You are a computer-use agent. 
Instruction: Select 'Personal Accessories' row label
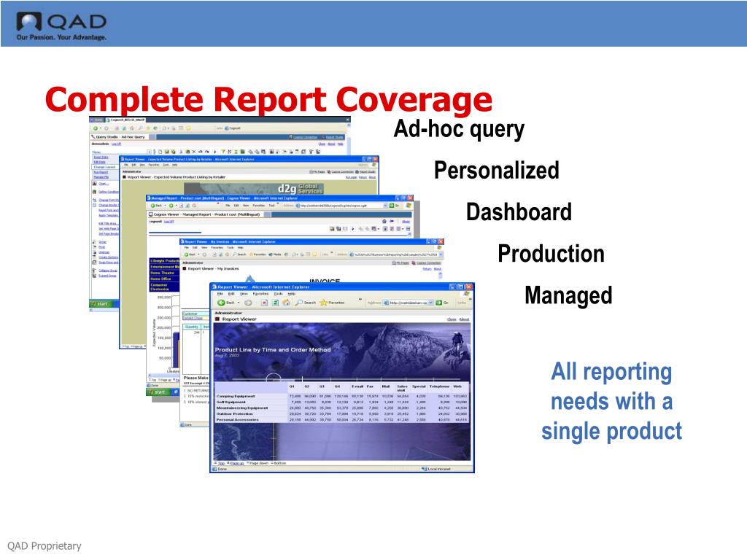237,420
